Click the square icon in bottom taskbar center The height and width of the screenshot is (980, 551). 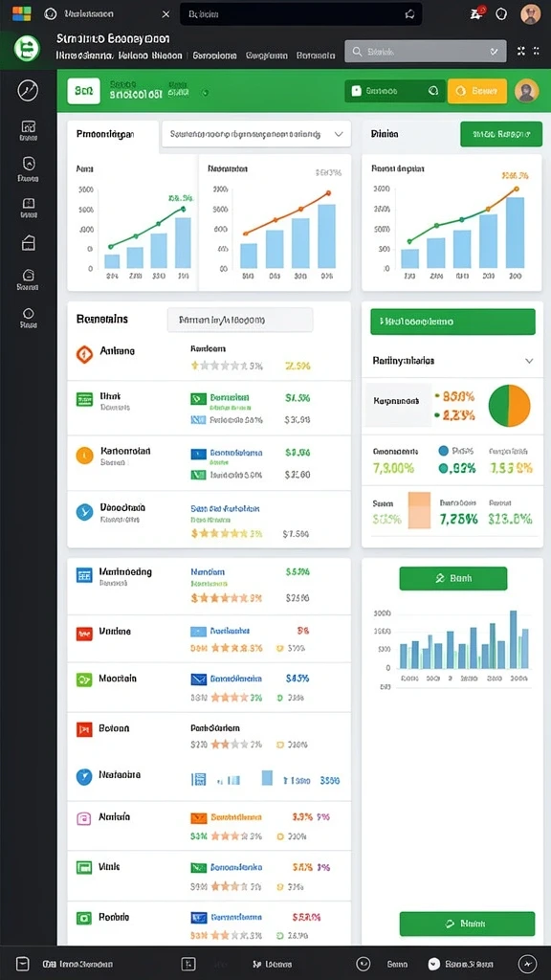click(x=188, y=964)
